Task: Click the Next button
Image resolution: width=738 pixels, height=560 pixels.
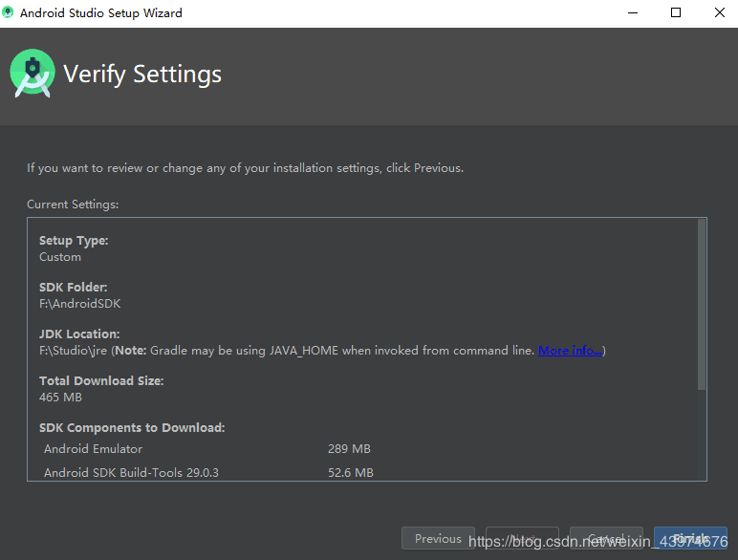Action: [522, 539]
